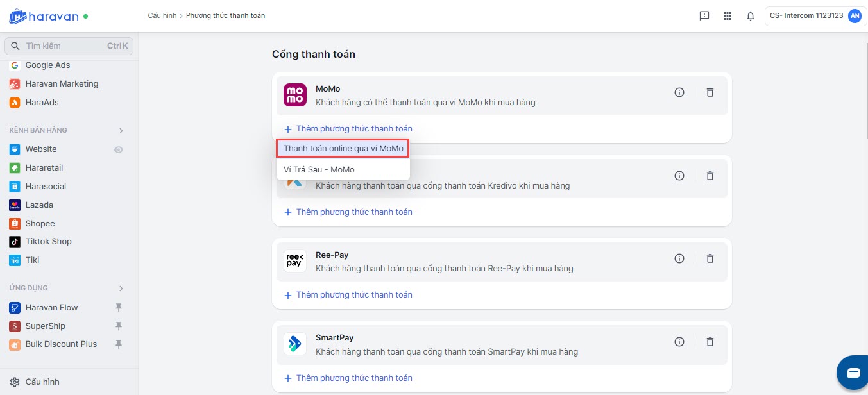Open Hararetail in the sidebar
The height and width of the screenshot is (395, 868).
click(x=44, y=168)
